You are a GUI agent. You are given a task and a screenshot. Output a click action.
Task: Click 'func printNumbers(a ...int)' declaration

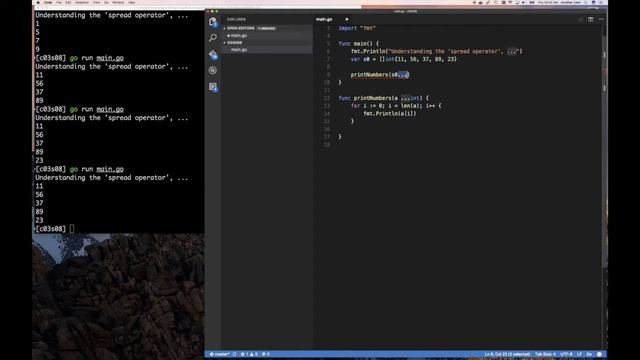pos(384,98)
